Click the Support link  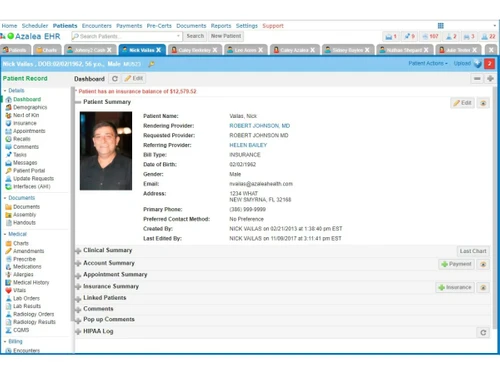(x=273, y=26)
